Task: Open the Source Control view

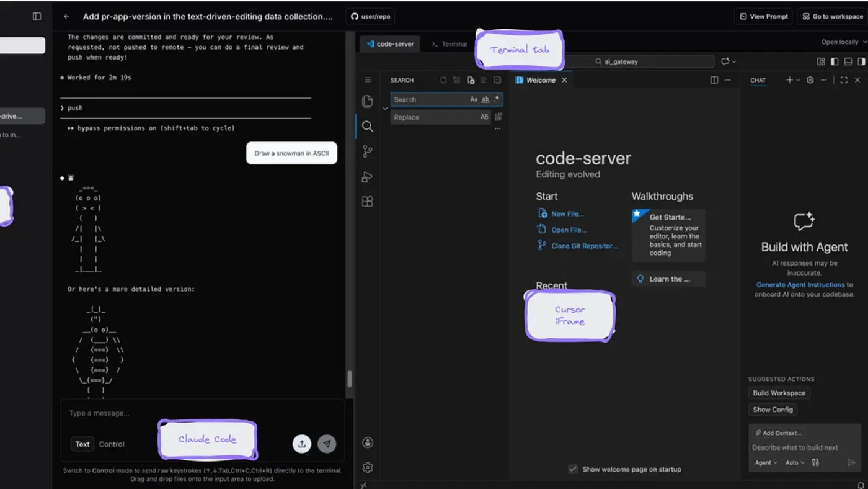Action: tap(368, 151)
